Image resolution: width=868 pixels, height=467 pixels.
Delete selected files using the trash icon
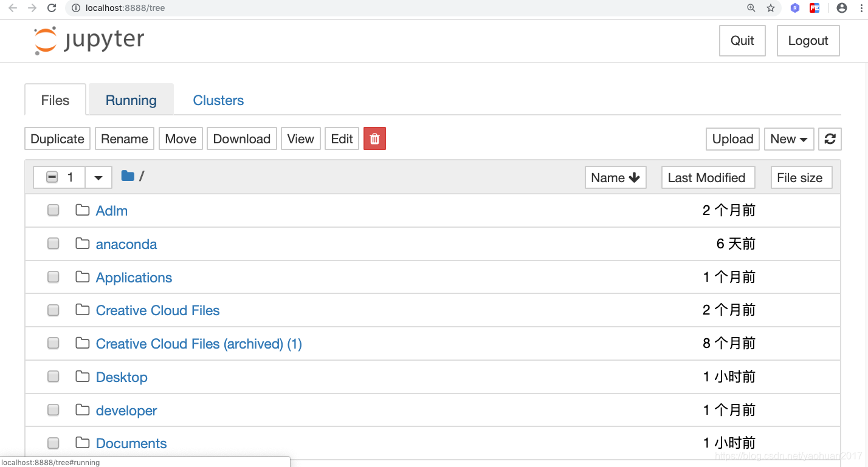pyautogui.click(x=374, y=138)
